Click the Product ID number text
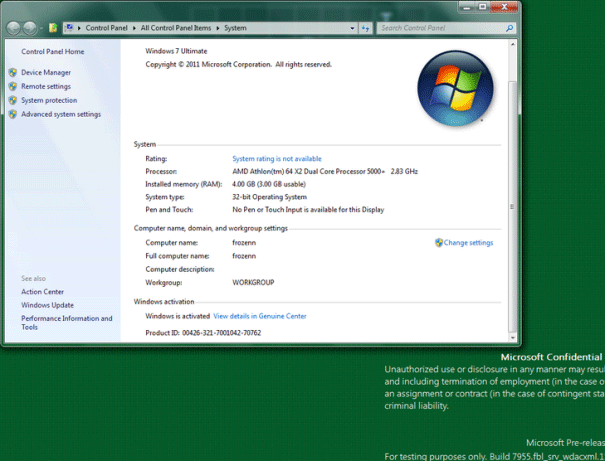605x461 pixels. coord(221,333)
